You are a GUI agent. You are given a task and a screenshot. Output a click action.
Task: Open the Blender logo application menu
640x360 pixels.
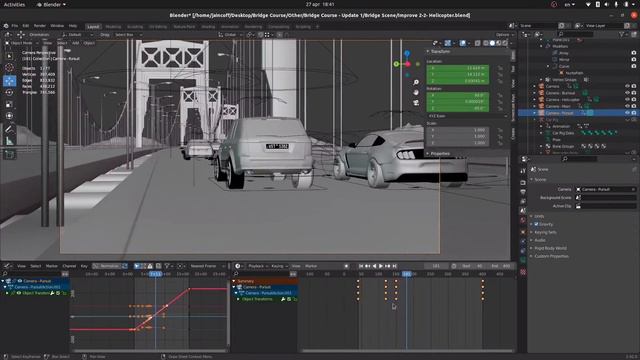[x=6, y=26]
